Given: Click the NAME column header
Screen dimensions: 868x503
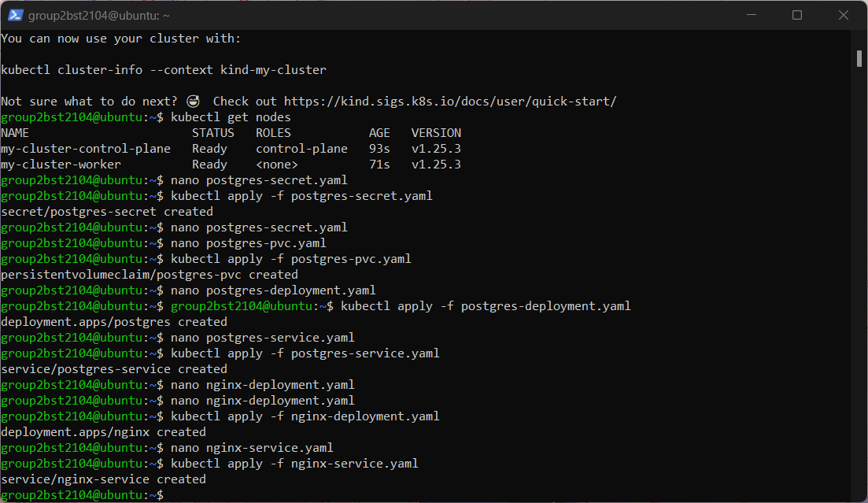Looking at the screenshot, I should point(15,133).
